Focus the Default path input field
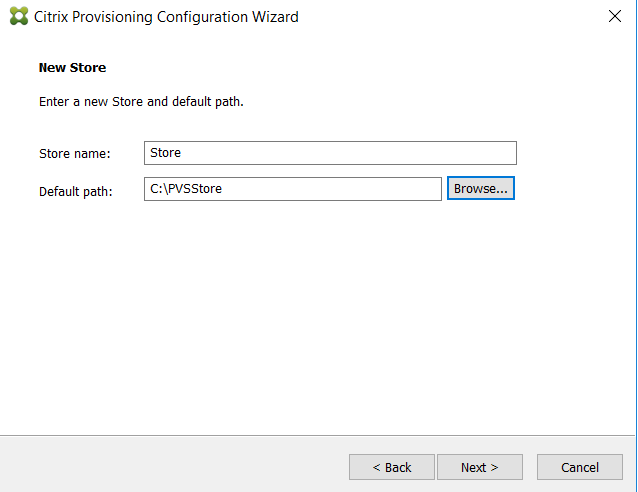 pos(293,189)
